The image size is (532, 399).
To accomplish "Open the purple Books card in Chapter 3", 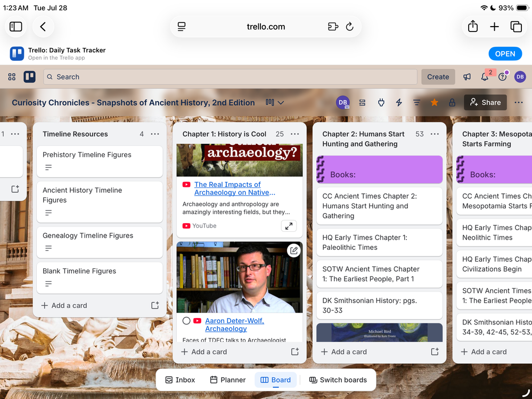I will tap(494, 169).
